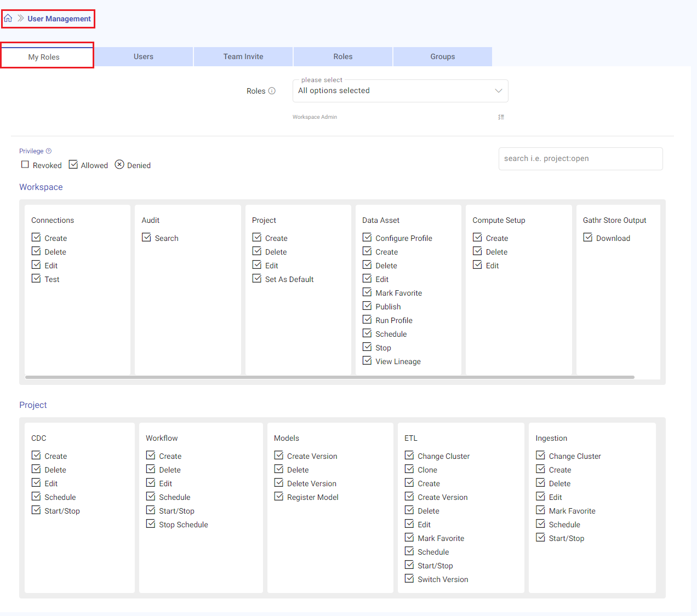Switch to the Users tab
Screen dimensions: 697x616
143,56
